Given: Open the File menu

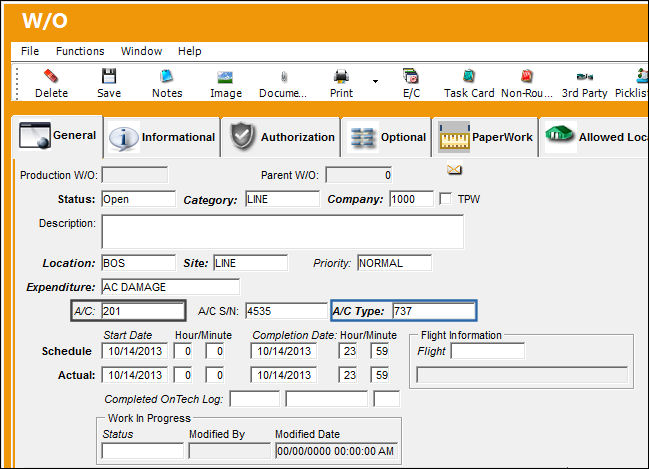Looking at the screenshot, I should coord(30,51).
